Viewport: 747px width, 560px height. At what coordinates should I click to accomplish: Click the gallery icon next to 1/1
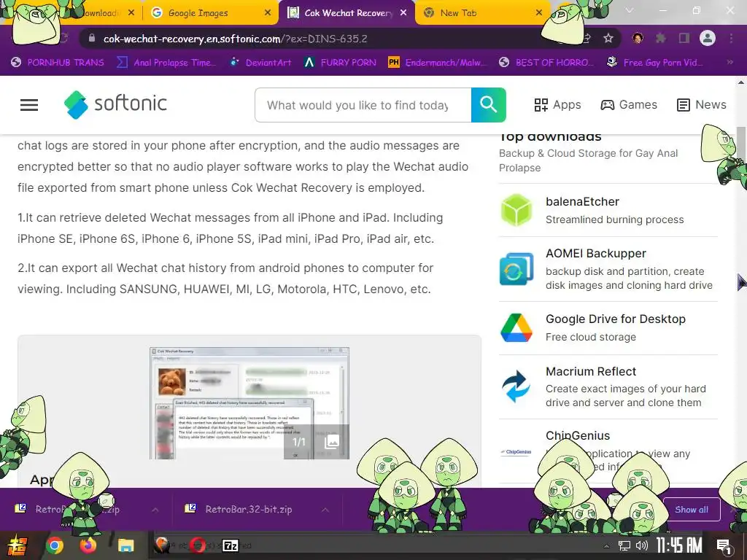coord(332,442)
